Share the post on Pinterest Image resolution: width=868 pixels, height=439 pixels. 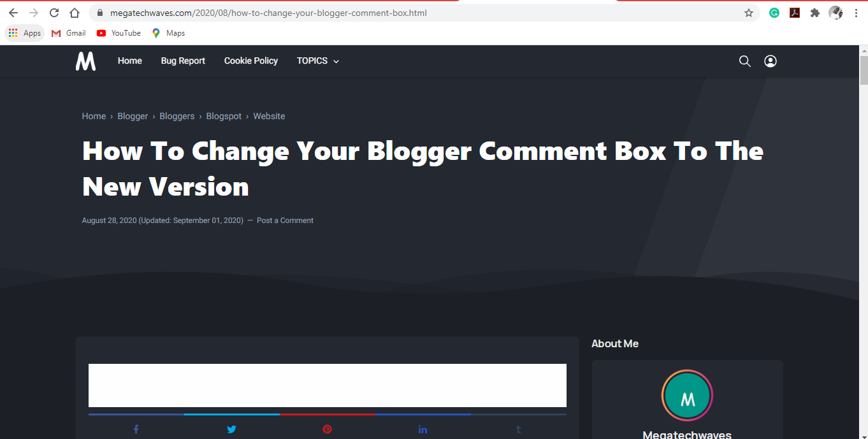click(x=327, y=429)
